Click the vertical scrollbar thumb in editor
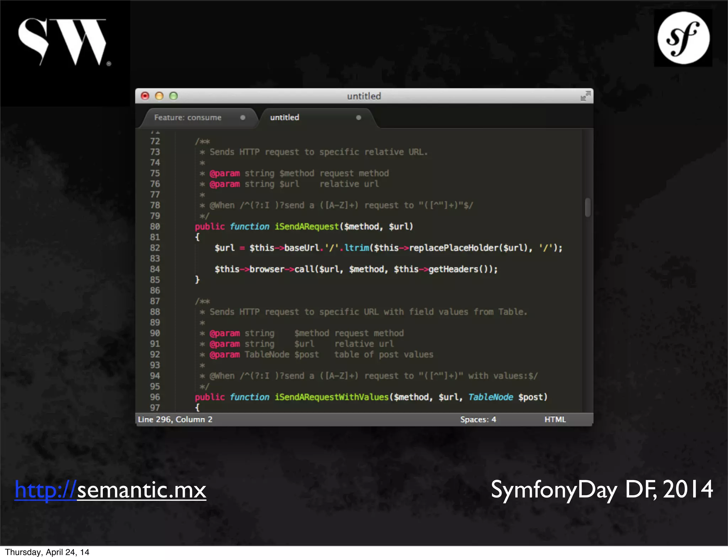 (588, 207)
